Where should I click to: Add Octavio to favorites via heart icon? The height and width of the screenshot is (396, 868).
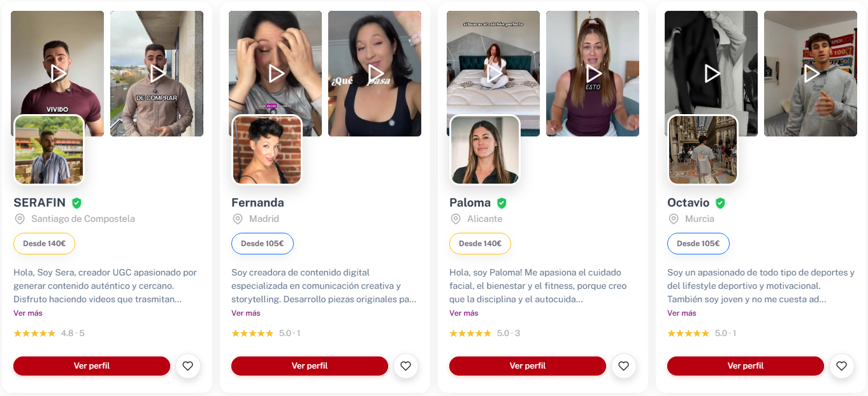coord(842,366)
